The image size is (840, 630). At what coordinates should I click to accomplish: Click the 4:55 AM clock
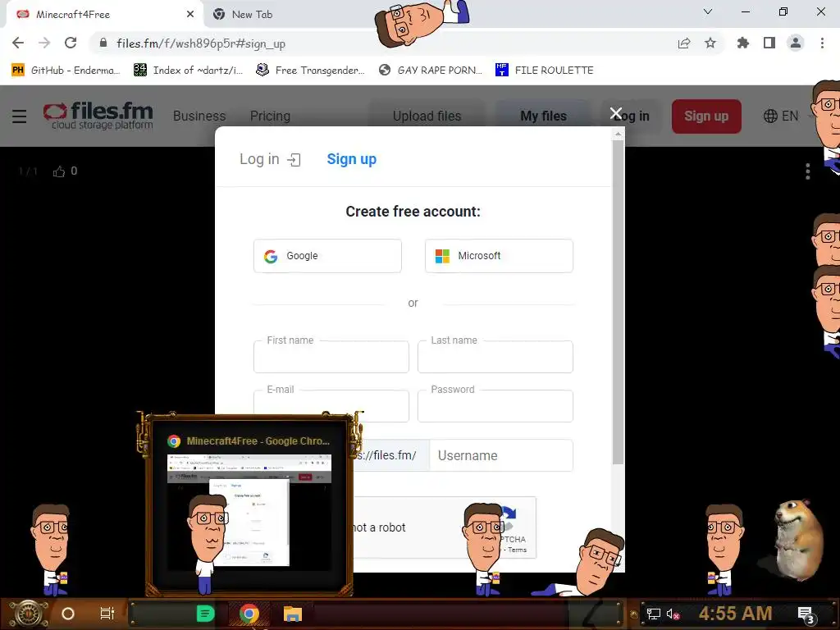(x=736, y=614)
